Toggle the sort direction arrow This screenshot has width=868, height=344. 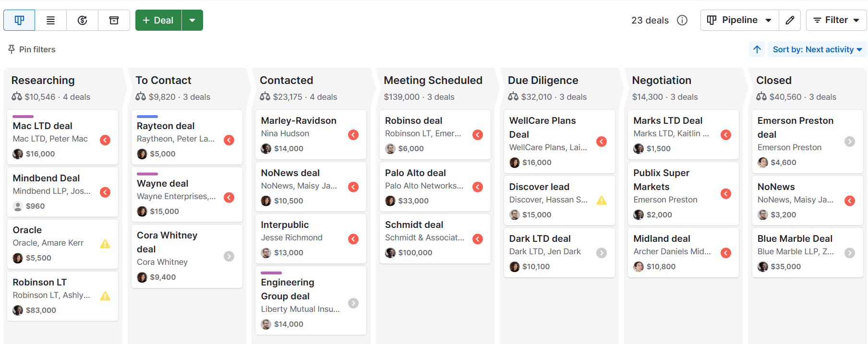(757, 49)
